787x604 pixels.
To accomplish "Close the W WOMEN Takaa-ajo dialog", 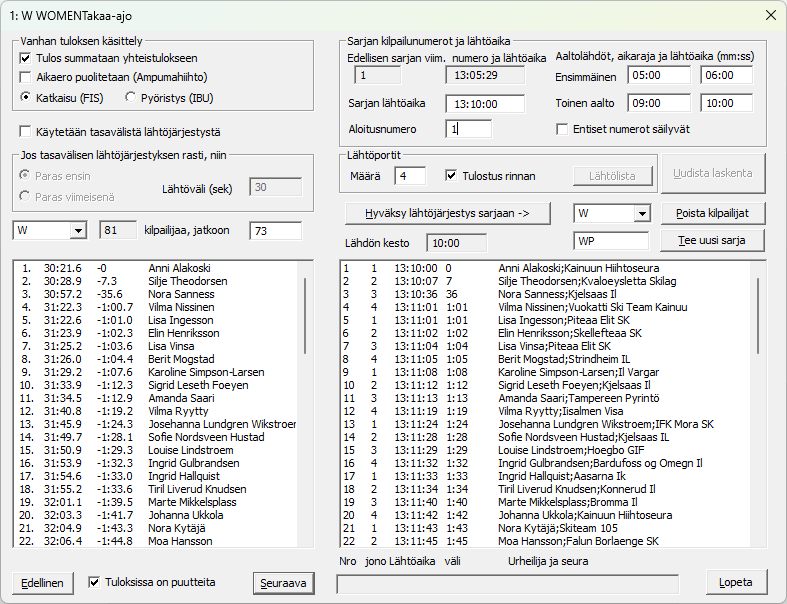I will 771,16.
